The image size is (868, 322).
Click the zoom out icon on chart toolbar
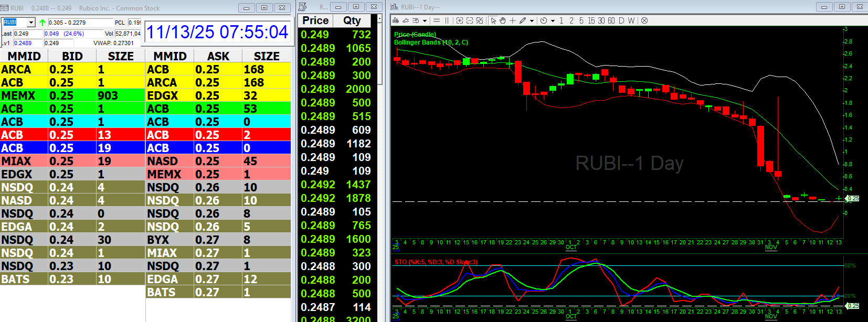click(470, 20)
